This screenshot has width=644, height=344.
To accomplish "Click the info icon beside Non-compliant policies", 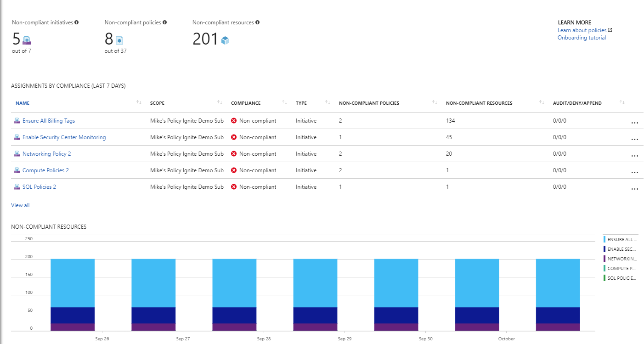I will tap(165, 22).
